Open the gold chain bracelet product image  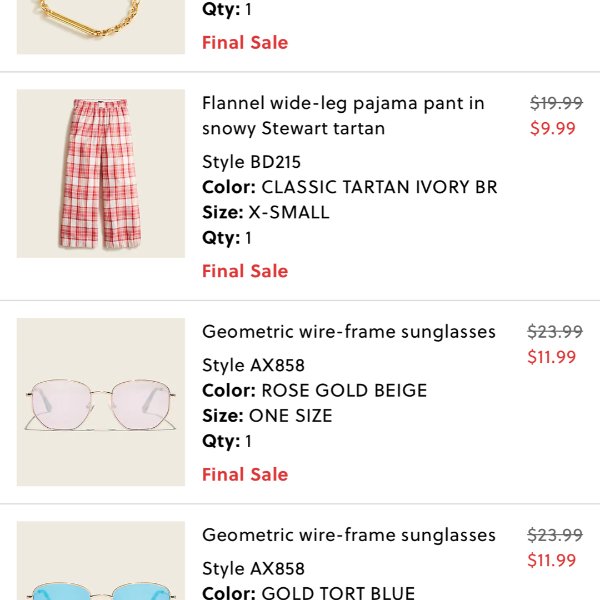[x=101, y=27]
